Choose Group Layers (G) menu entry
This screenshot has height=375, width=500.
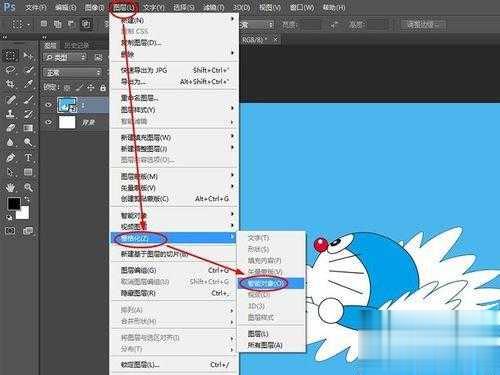(x=174, y=270)
